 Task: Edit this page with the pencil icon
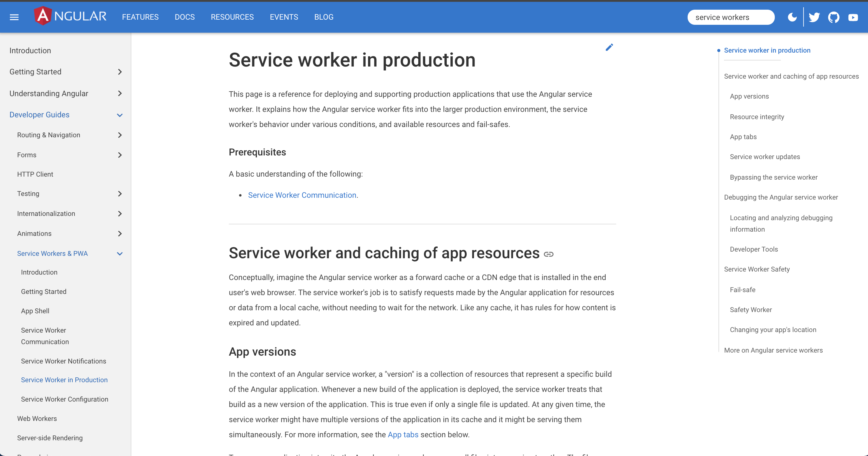(x=609, y=47)
